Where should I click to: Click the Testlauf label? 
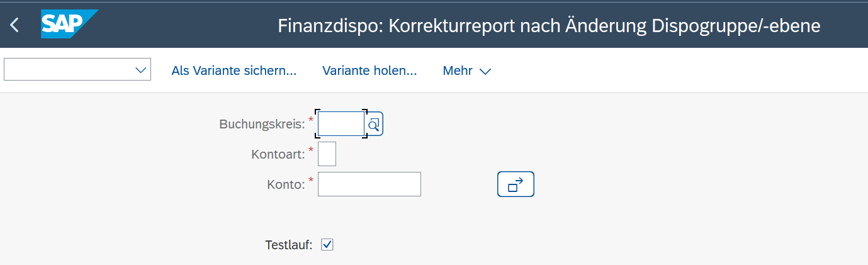click(x=288, y=245)
